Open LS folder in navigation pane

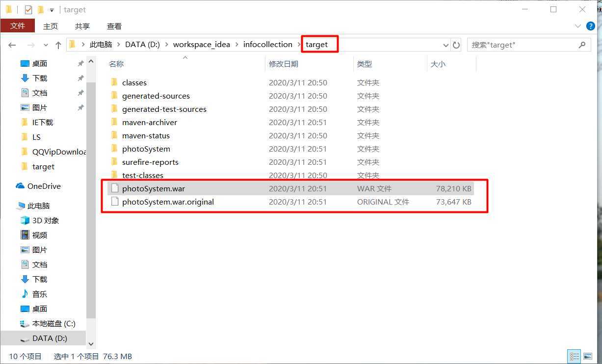click(x=36, y=137)
